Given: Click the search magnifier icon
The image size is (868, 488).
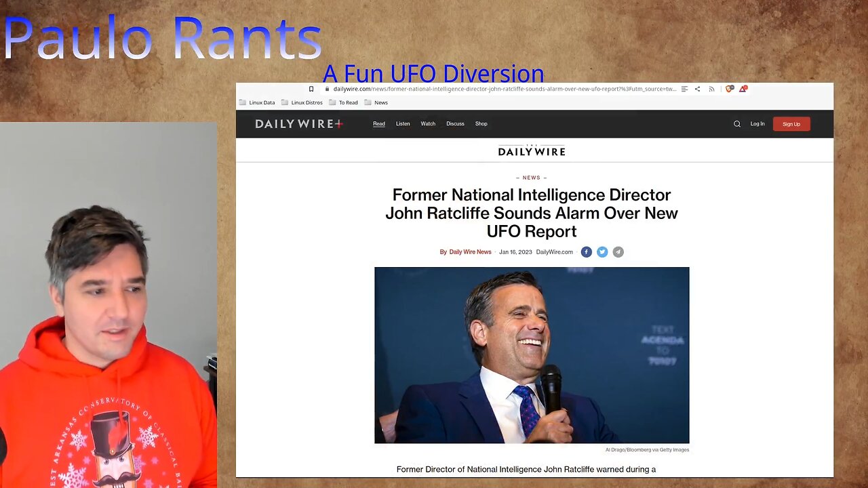Looking at the screenshot, I should [x=737, y=124].
